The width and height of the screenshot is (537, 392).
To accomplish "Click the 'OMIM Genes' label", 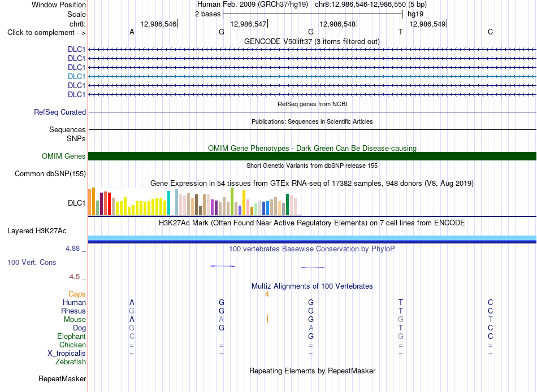I will tap(64, 156).
